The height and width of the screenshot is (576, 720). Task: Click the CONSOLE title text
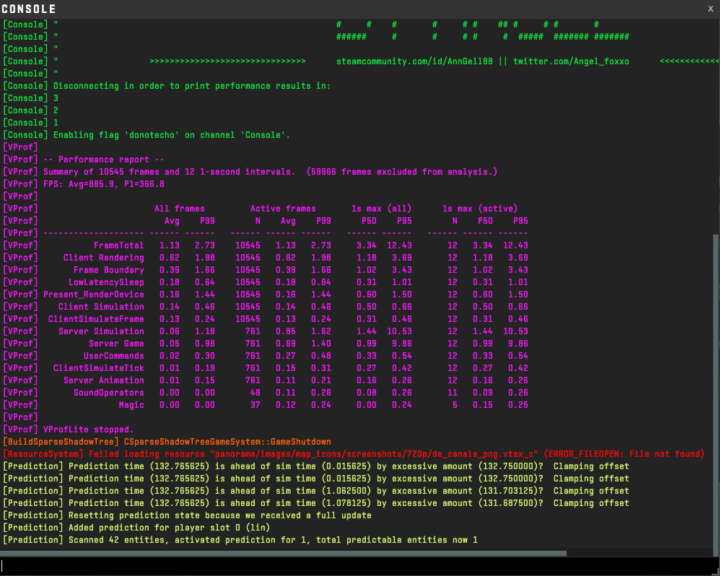(x=28, y=9)
